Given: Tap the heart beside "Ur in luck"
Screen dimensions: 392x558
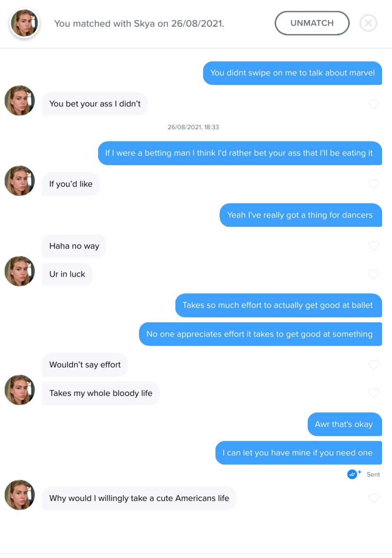Looking at the screenshot, I should [x=373, y=274].
